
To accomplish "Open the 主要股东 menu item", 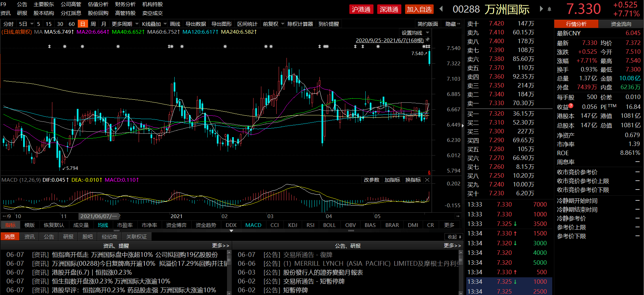I will point(44,4).
